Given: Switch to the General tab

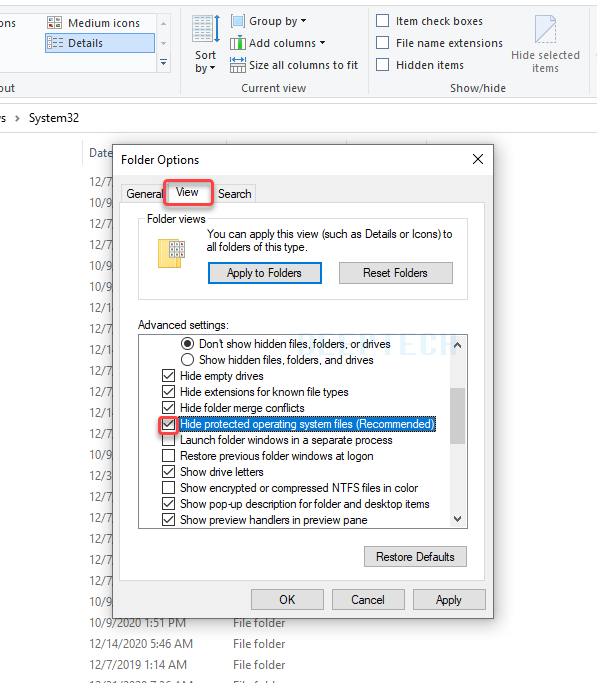Looking at the screenshot, I should point(144,193).
